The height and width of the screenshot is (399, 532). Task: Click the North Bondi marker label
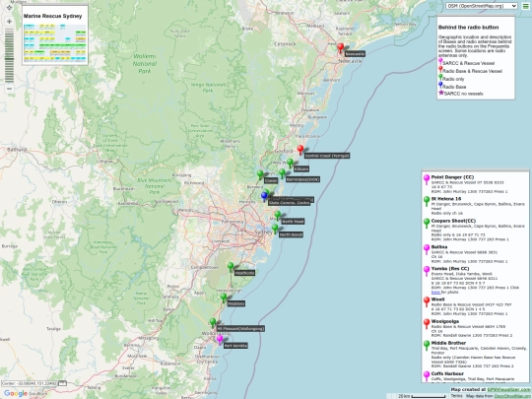tap(291, 234)
